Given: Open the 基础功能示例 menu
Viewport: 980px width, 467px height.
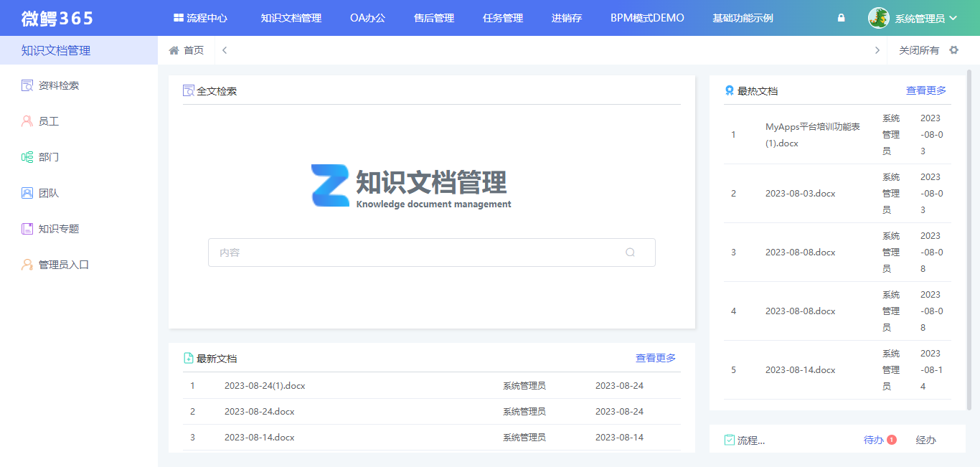Looking at the screenshot, I should click(743, 18).
